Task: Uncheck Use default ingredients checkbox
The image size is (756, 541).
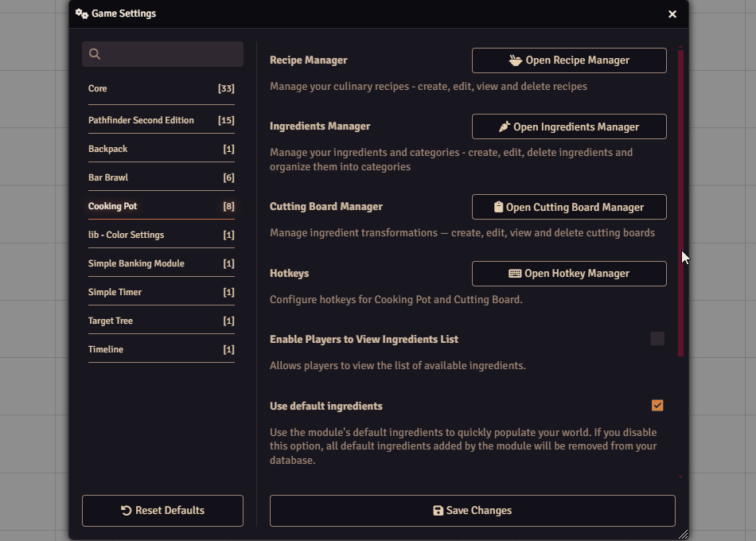Action: point(657,406)
